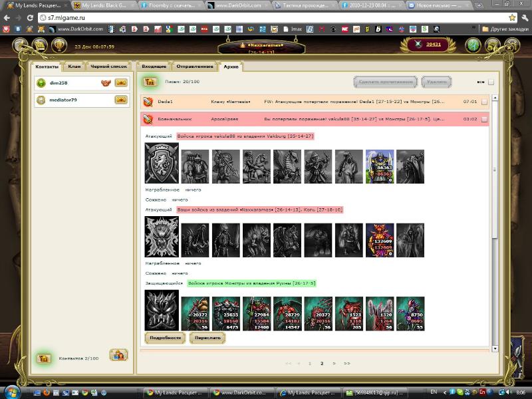Switch to the 'Новое письмо' browser tab
This screenshot has height=399, width=532.
coord(440,5)
